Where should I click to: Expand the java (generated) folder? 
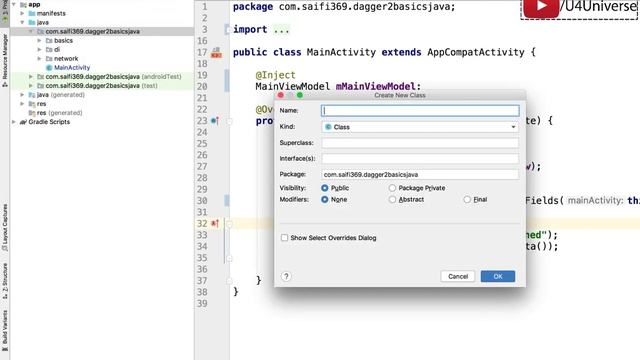(x=22, y=95)
